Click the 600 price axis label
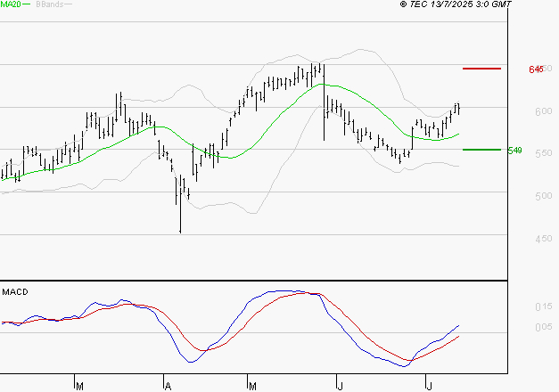The image size is (559, 392). coord(543,111)
